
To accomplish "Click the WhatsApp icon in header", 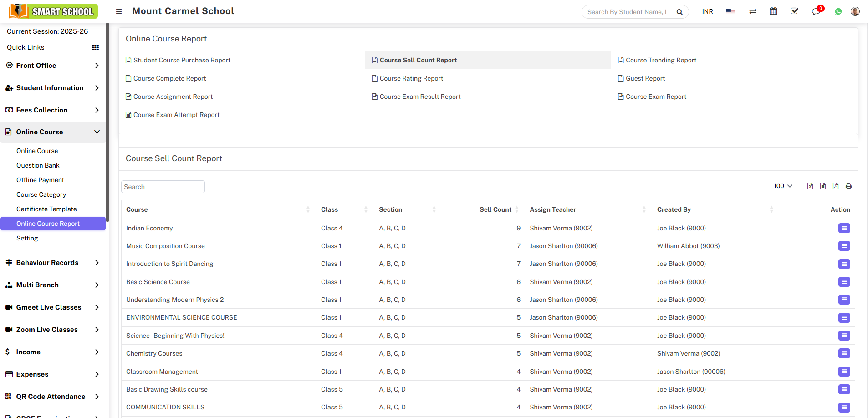I will [x=838, y=12].
